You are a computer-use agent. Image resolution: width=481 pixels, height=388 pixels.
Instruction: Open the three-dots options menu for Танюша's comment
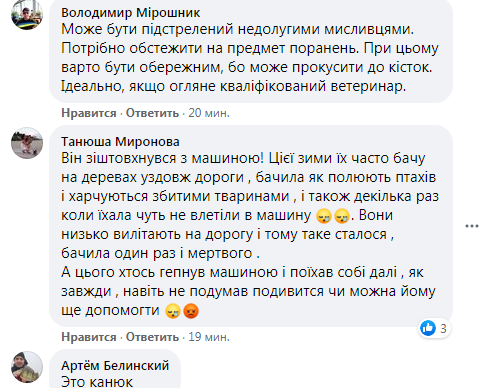point(472,226)
